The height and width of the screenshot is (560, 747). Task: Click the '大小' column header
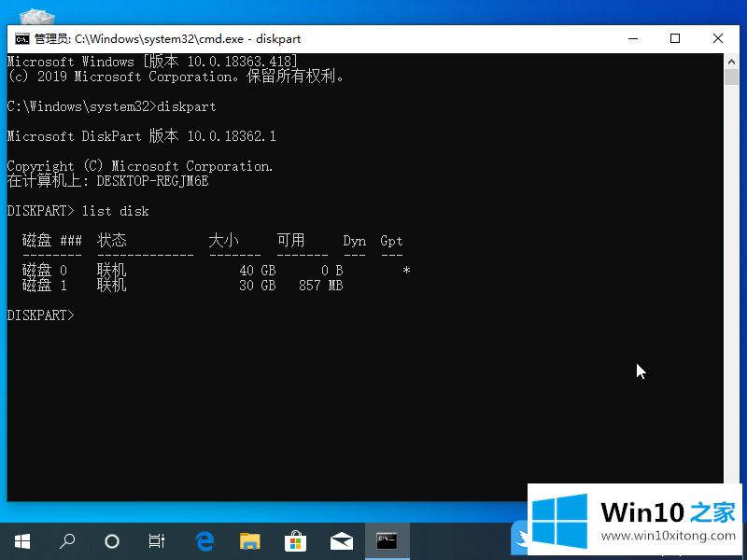(x=224, y=241)
